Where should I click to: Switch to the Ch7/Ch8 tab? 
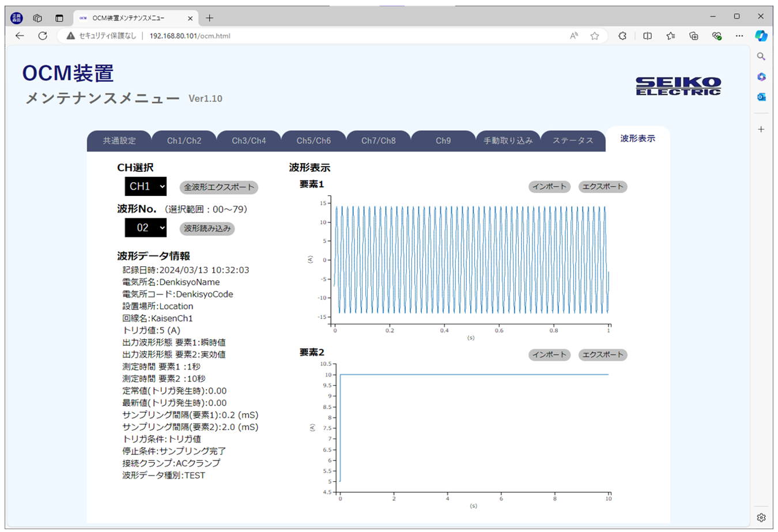(x=379, y=141)
